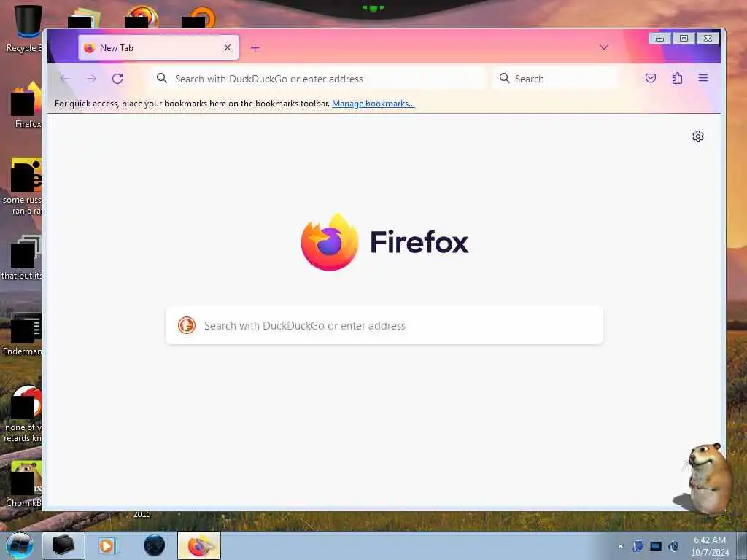Open the black box taskbar icon
747x560 pixels.
click(63, 545)
